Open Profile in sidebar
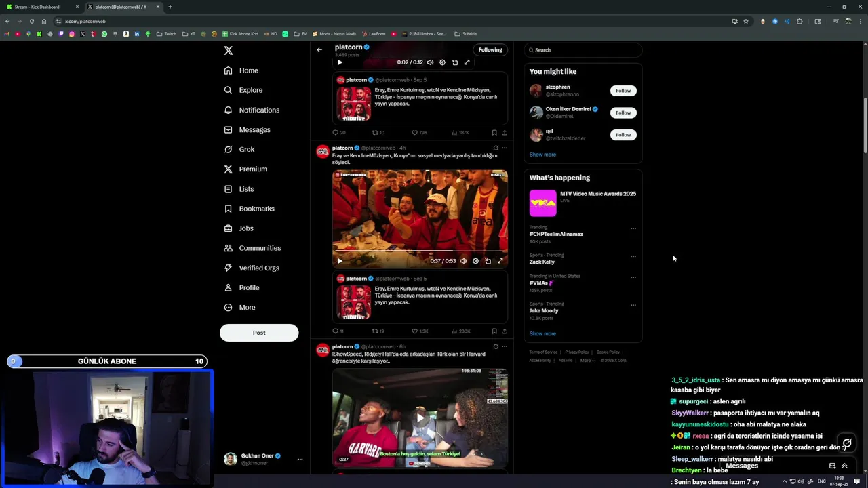 241,287
